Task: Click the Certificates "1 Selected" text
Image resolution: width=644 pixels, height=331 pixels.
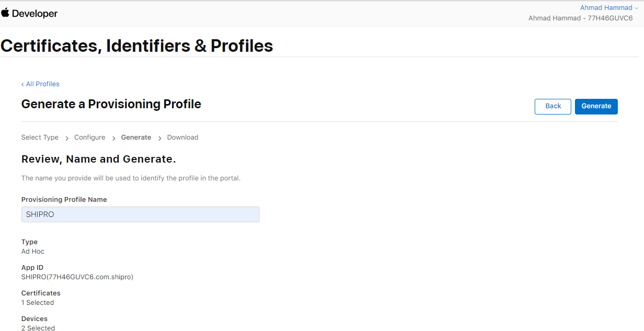Action: pos(38,303)
